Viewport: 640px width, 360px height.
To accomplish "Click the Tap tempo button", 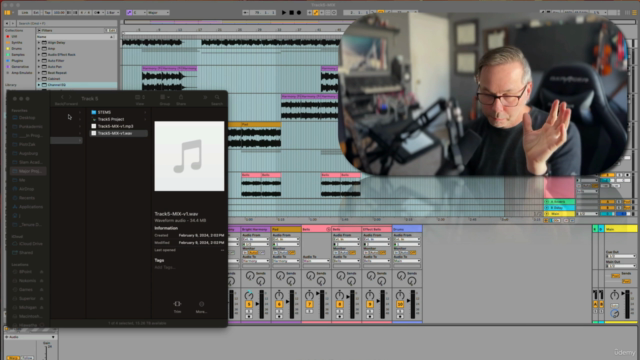I will 47,13.
